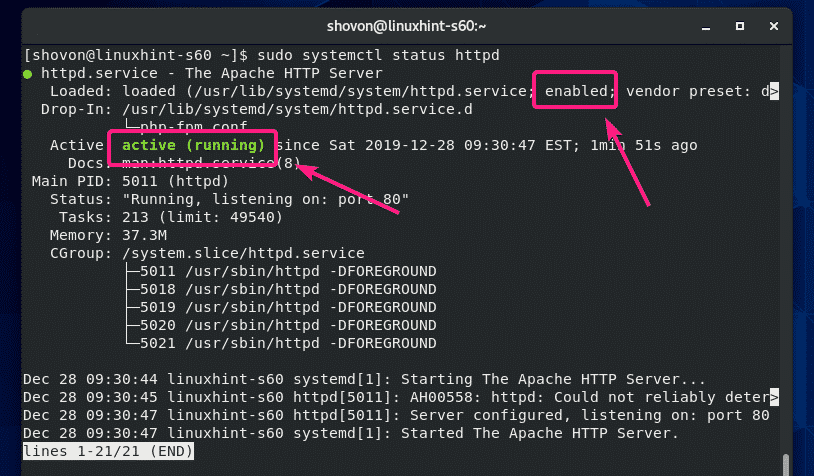The width and height of the screenshot is (814, 476).
Task: Click the window title shovon@linuxhint-s60:~
Action: pos(407,22)
